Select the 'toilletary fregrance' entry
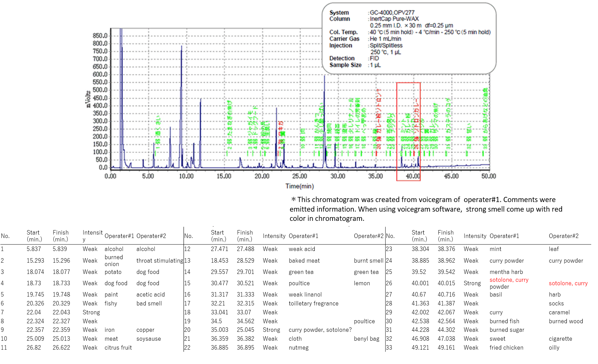The width and height of the screenshot is (598, 364). pos(313,303)
